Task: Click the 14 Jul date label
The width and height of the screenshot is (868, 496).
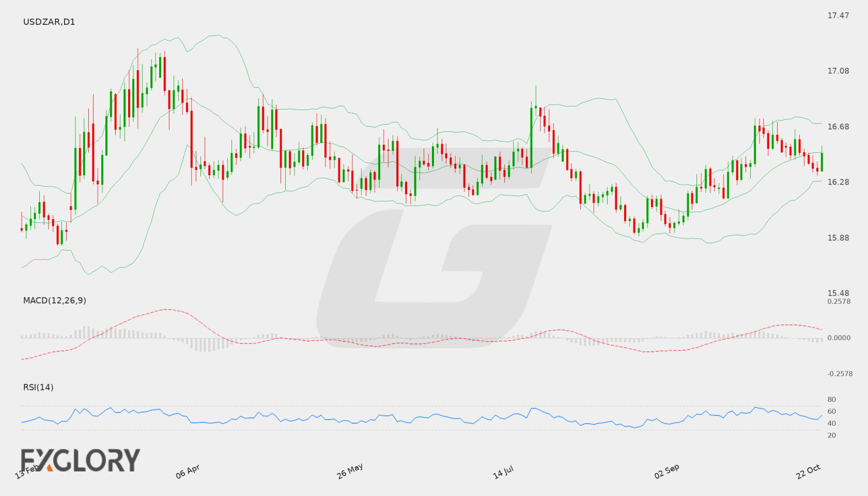Action: [x=503, y=472]
